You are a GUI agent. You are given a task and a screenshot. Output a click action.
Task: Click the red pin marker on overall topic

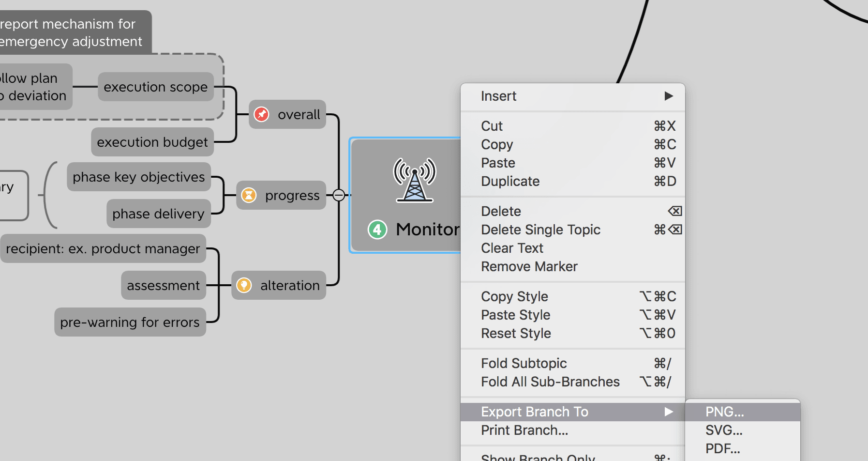[x=262, y=114]
